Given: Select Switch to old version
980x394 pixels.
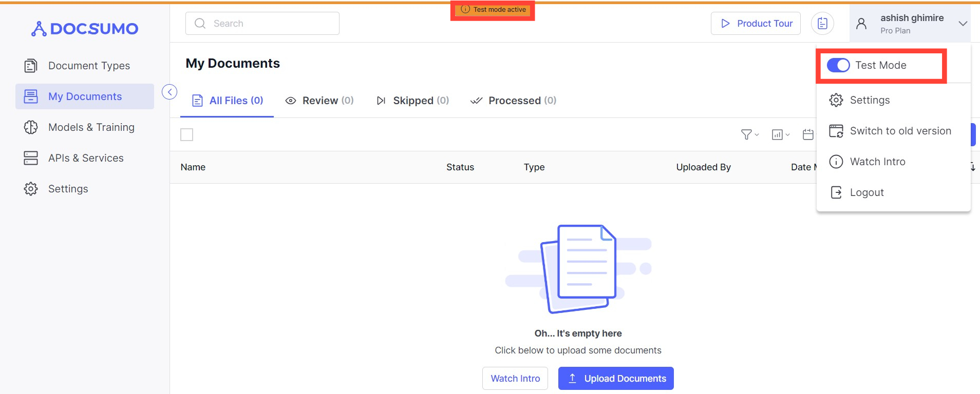Looking at the screenshot, I should tap(893, 131).
